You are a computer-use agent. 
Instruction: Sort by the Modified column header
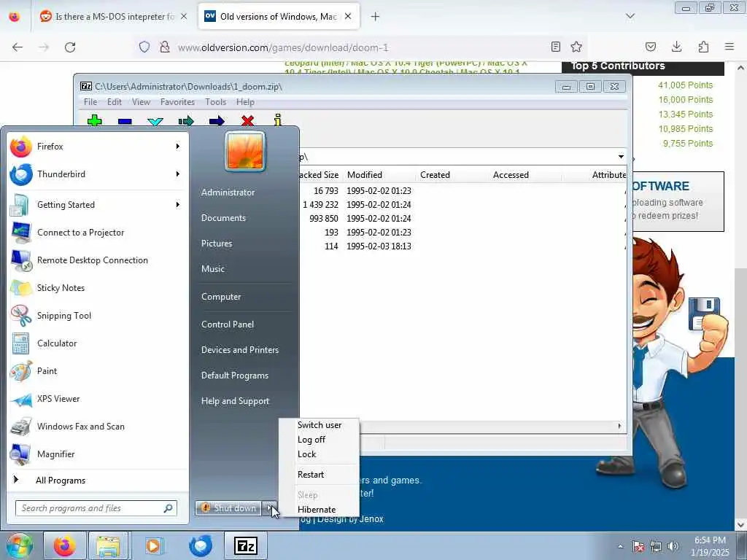[378, 175]
